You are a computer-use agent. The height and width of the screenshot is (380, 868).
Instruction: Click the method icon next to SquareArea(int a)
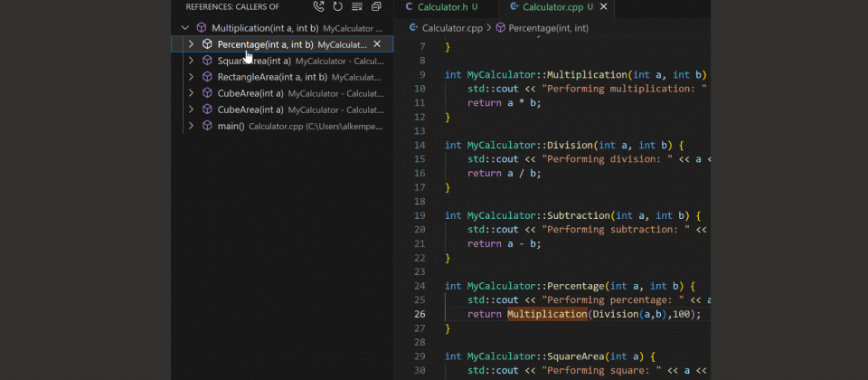point(207,61)
